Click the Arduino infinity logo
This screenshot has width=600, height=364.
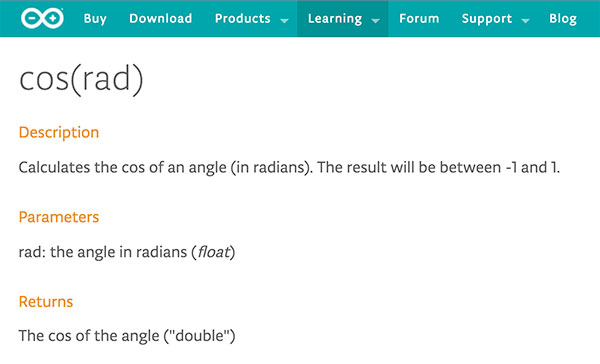(42, 18)
